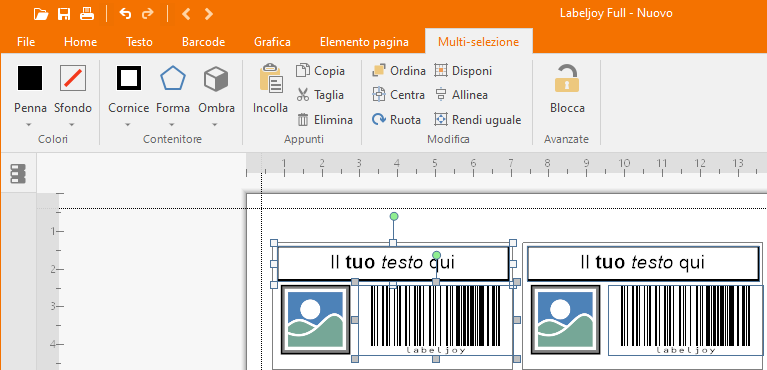Click the Centra command

[x=399, y=94]
